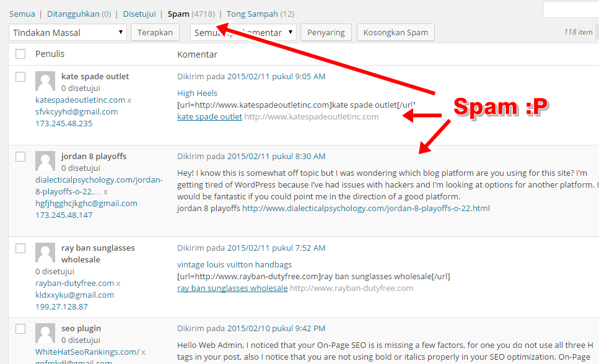Viewport: 599px width, 364px height.
Task: Open 2015/02/11 pukul 9:05 AM timestamp
Action: coord(276,76)
